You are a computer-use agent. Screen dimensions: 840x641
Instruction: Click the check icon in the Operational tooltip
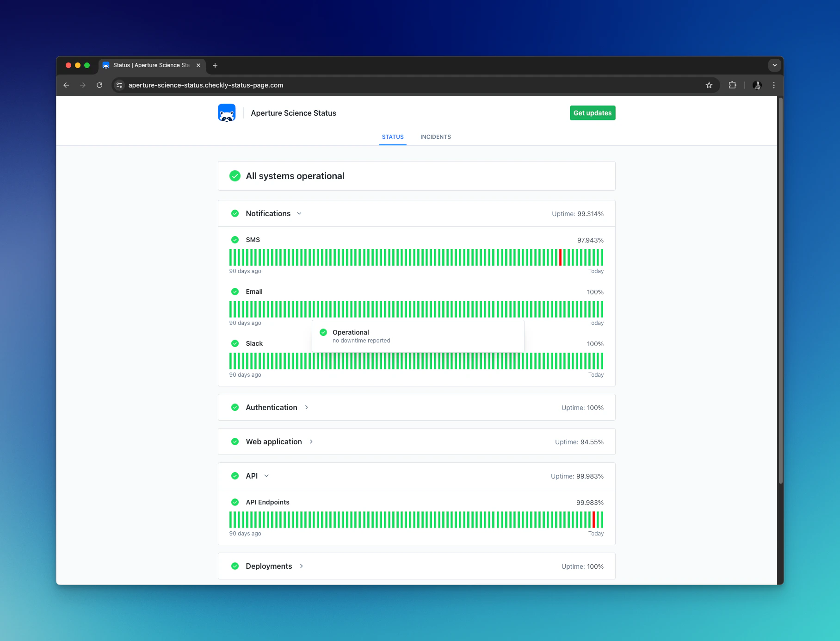click(x=323, y=332)
